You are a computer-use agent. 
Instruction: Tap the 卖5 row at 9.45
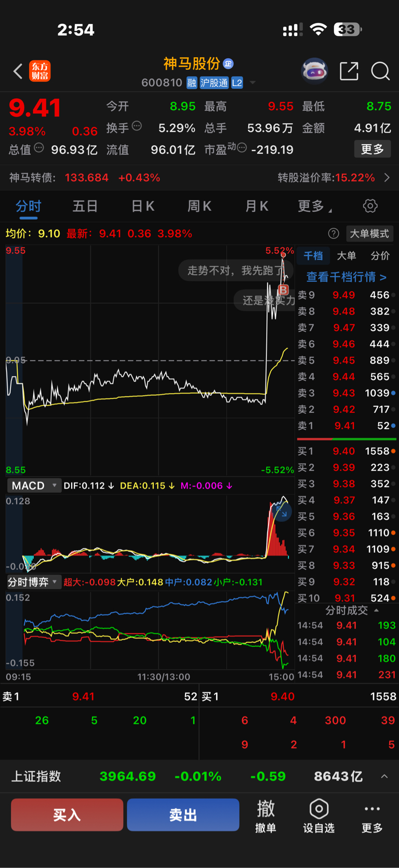coord(346,360)
